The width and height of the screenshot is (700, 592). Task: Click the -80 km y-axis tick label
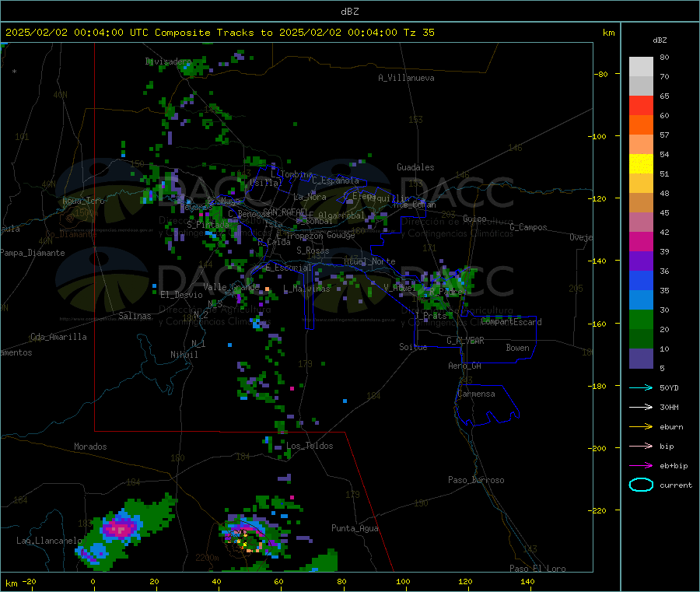pos(601,74)
